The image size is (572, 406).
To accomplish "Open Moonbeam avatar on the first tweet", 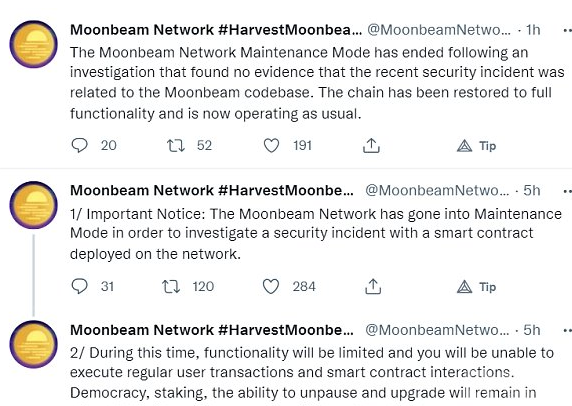I will coord(34,44).
